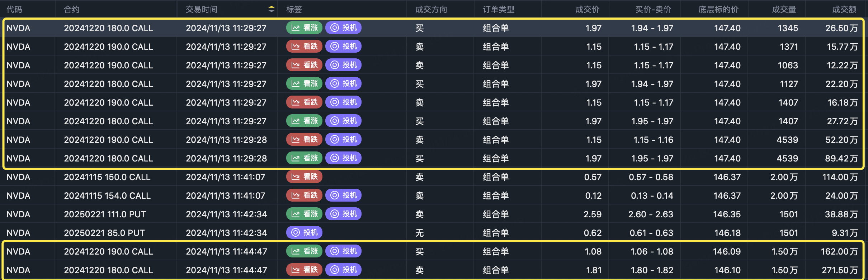Select the 成交额 value 162.00万
Image resolution: width=868 pixels, height=280 pixels.
tap(839, 251)
